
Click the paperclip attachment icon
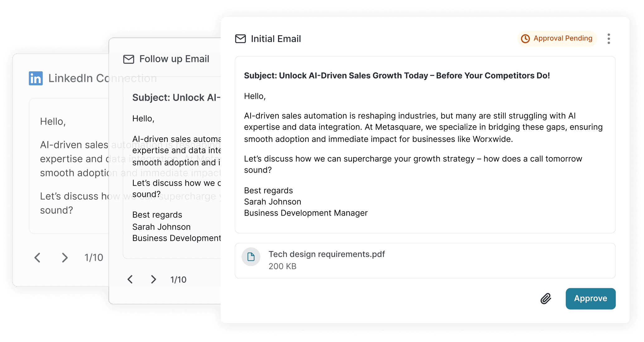545,299
